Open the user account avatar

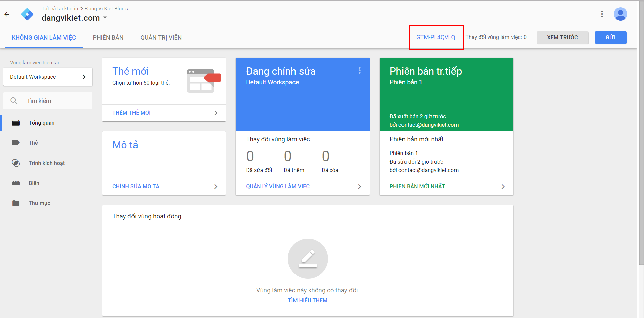620,14
